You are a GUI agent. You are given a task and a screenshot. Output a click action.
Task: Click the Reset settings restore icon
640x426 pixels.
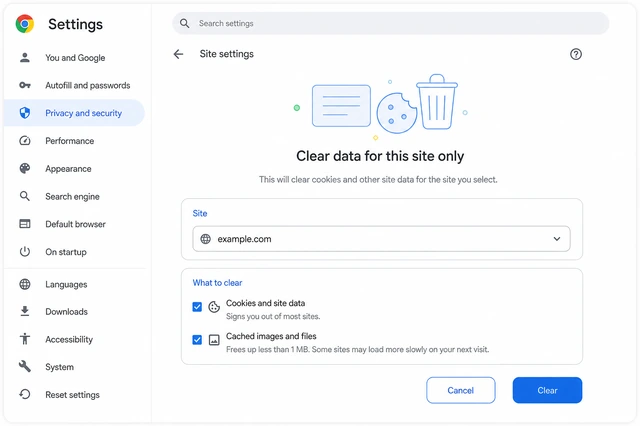tap(25, 394)
